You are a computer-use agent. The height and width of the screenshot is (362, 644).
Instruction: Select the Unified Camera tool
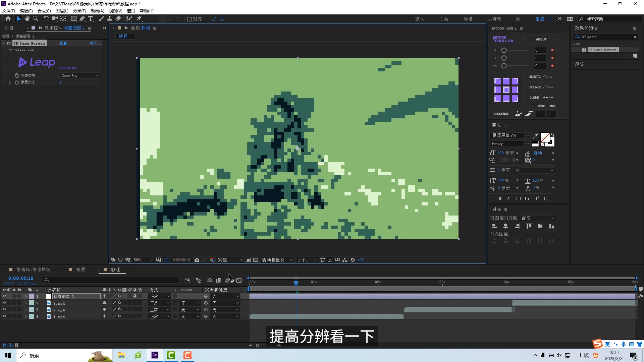click(x=54, y=19)
